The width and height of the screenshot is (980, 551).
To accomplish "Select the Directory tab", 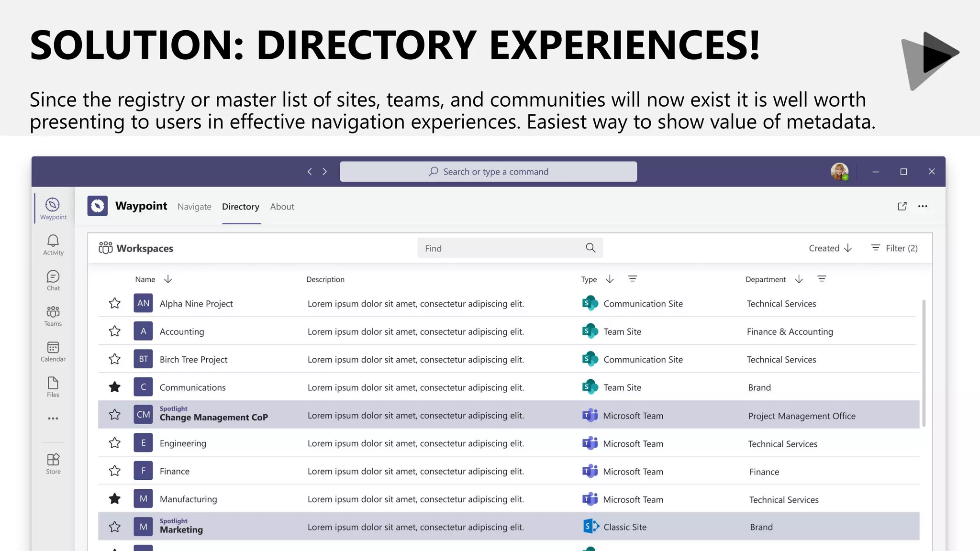I will [241, 206].
